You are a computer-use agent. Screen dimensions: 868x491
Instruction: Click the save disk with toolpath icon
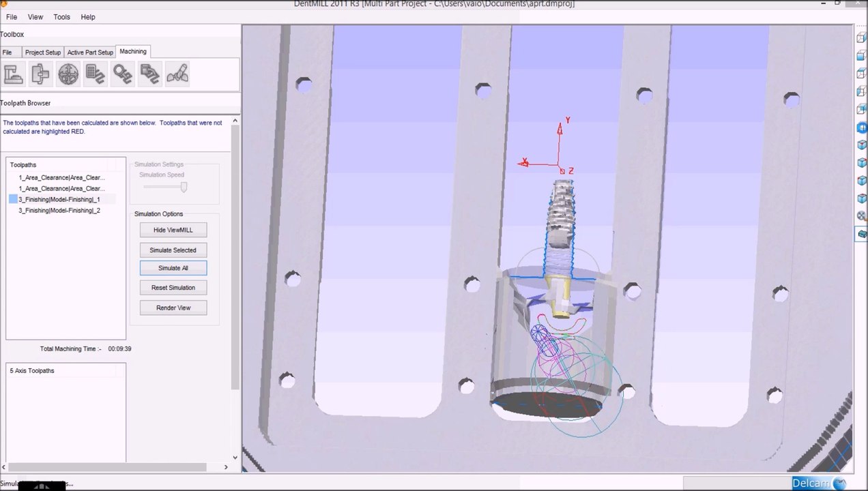150,74
